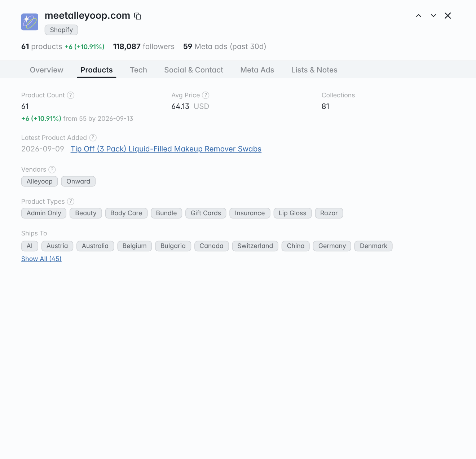Image resolution: width=476 pixels, height=459 pixels.
Task: Click the Bundle product type tag
Action: 166,213
